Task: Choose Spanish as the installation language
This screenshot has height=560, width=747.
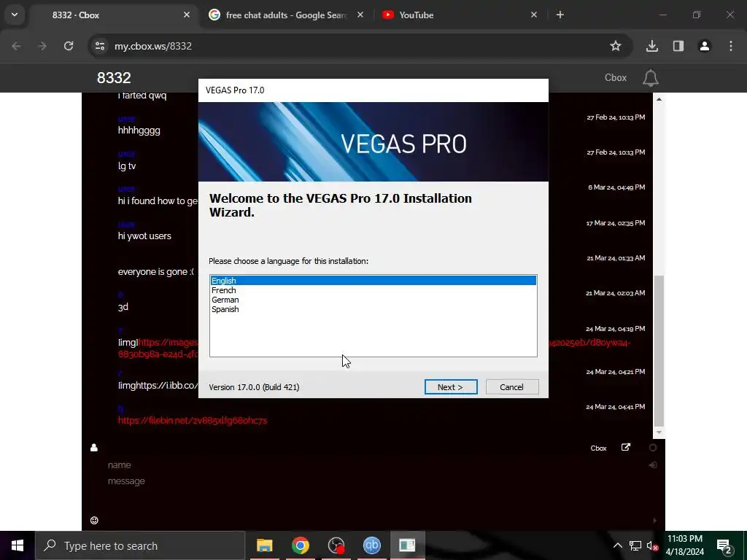Action: click(373, 309)
